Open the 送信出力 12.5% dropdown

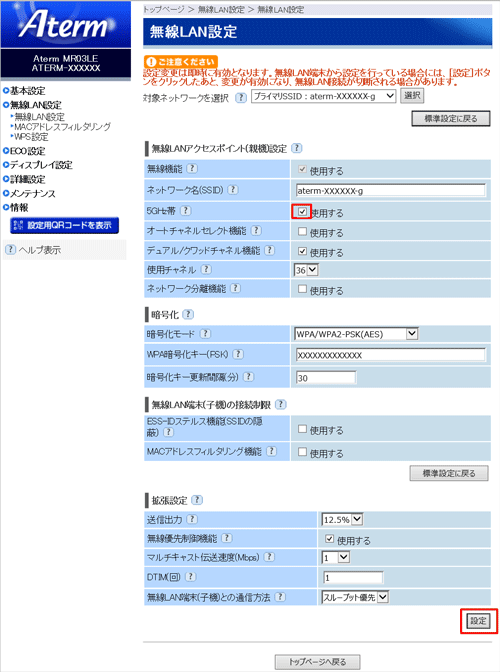click(342, 520)
